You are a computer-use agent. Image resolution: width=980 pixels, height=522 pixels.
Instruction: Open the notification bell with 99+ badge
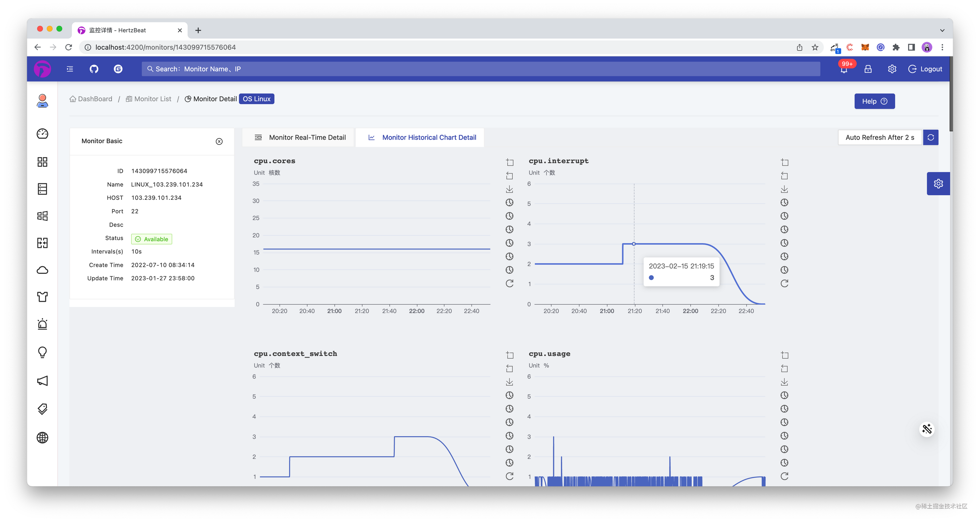844,69
